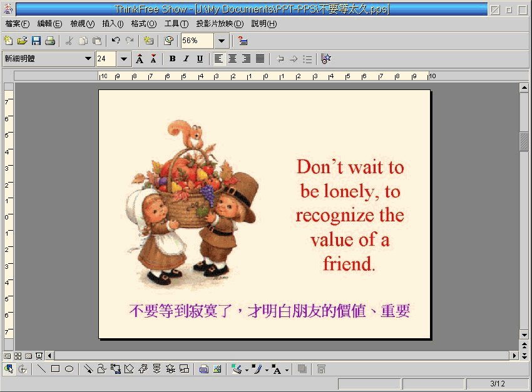Viewport: 532px width, 392px height.
Task: Open the font size dropdown arrow
Action: pyautogui.click(x=124, y=59)
